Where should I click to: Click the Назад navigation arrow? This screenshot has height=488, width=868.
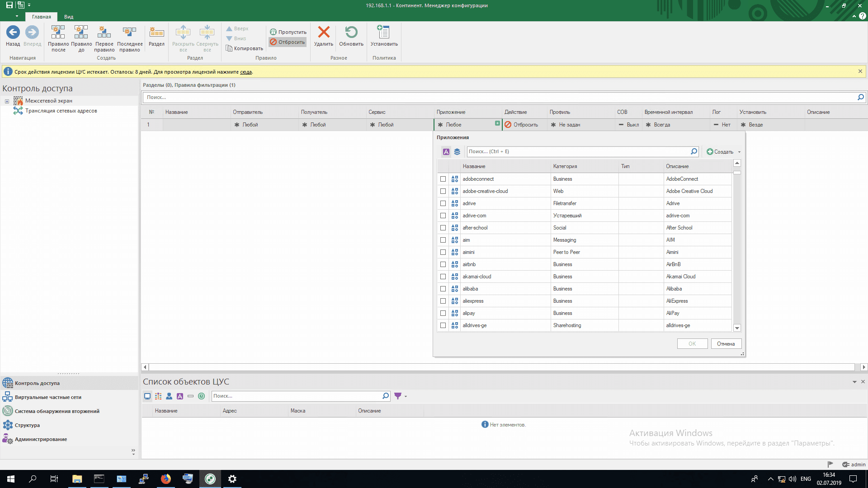[13, 33]
